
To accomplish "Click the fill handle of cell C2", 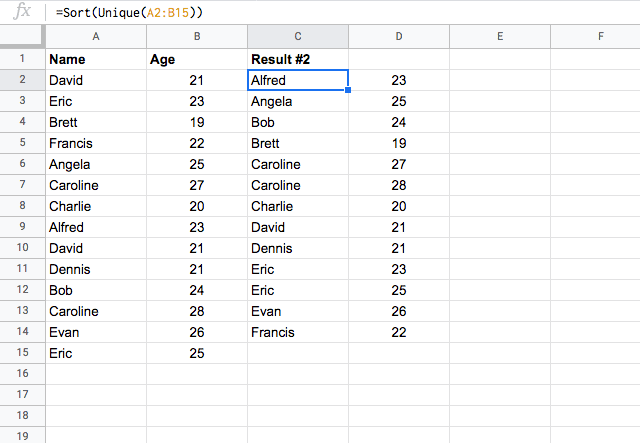I will pos(348,90).
